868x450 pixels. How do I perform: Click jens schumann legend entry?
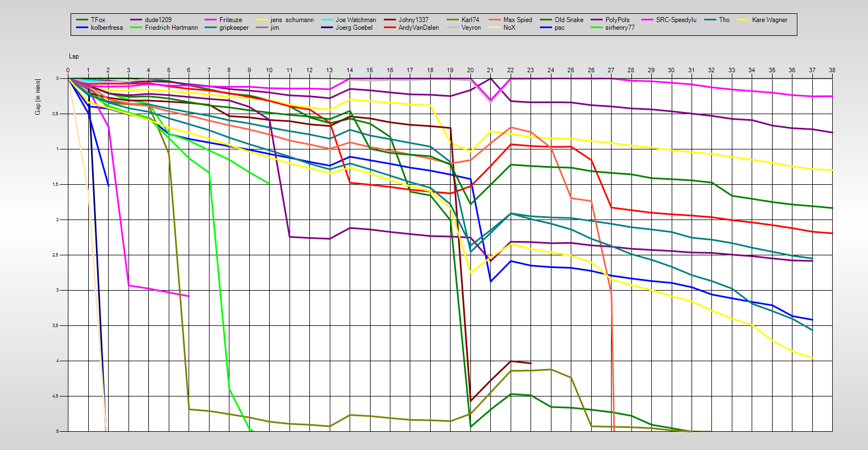292,20
